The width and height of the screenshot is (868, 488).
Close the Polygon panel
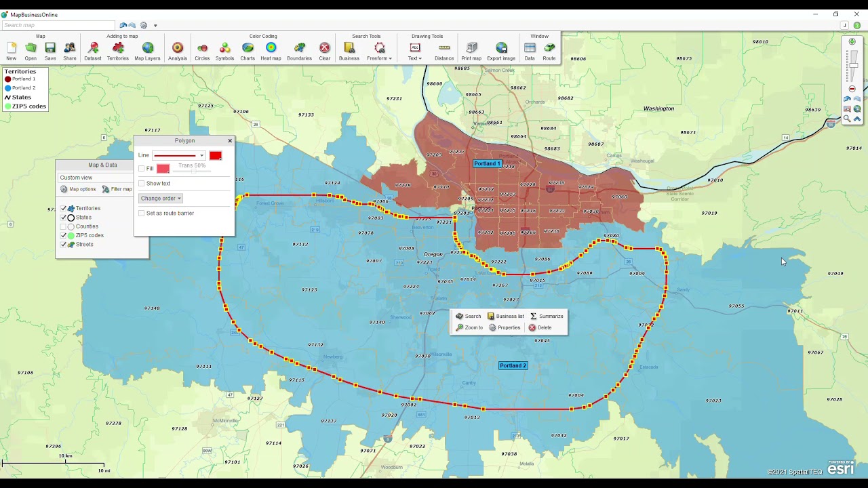(230, 141)
